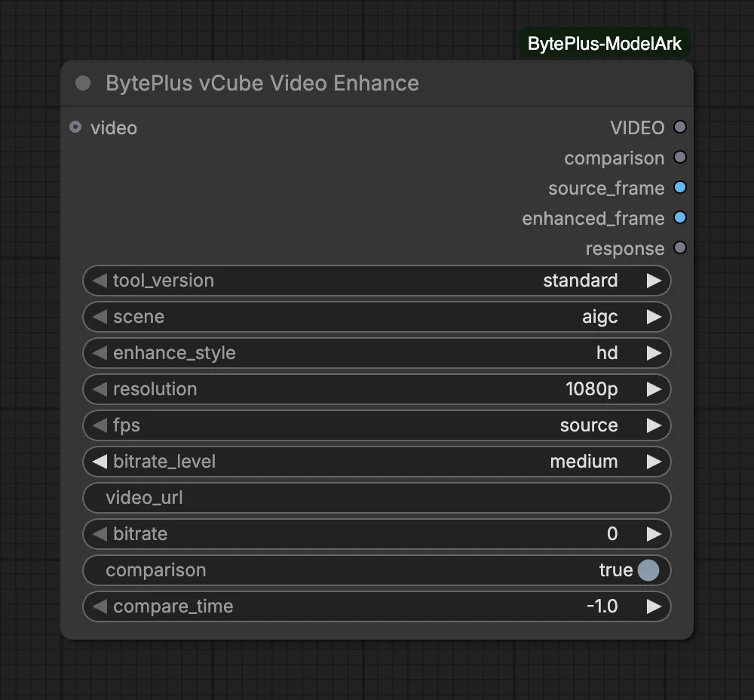Increase compare_time with right arrow
The image size is (754, 700).
click(654, 606)
